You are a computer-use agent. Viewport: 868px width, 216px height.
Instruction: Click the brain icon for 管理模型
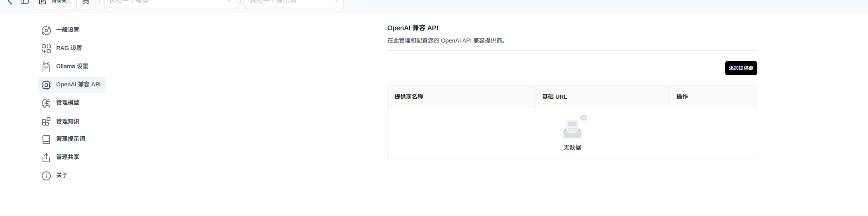tap(46, 103)
